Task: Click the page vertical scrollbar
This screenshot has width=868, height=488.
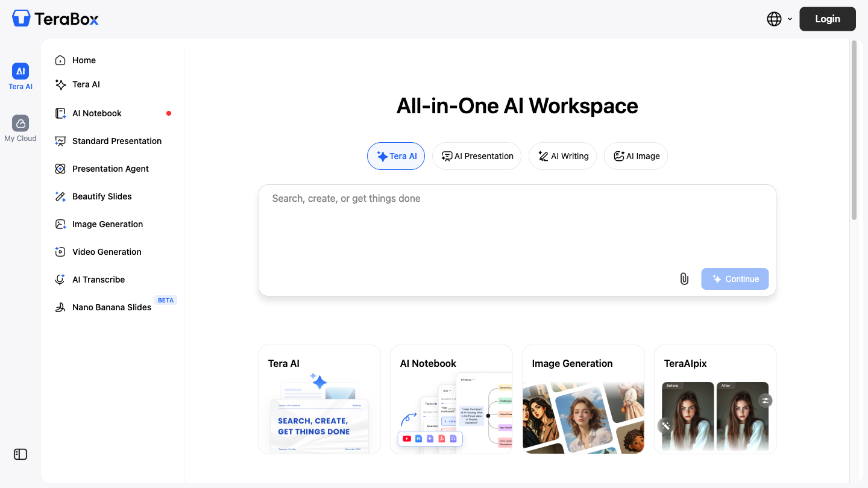Action: click(x=854, y=130)
